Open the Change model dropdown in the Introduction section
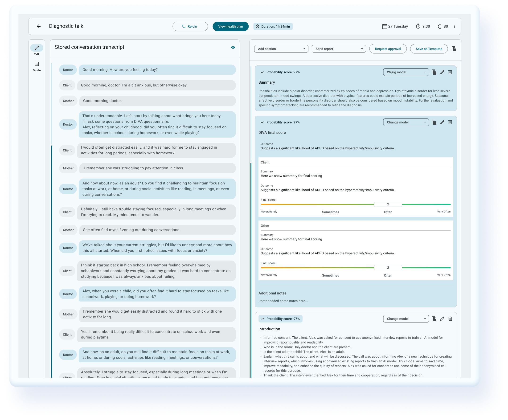The width and height of the screenshot is (508, 420). (x=406, y=319)
